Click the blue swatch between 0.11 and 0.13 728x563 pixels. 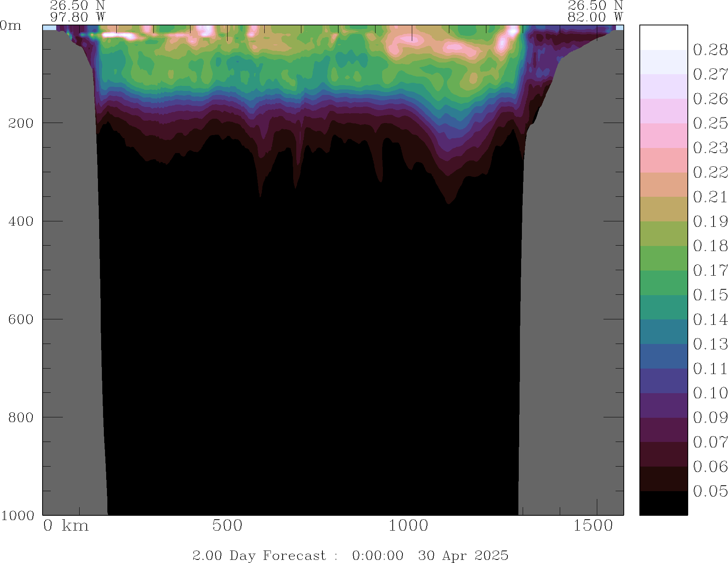tap(663, 356)
